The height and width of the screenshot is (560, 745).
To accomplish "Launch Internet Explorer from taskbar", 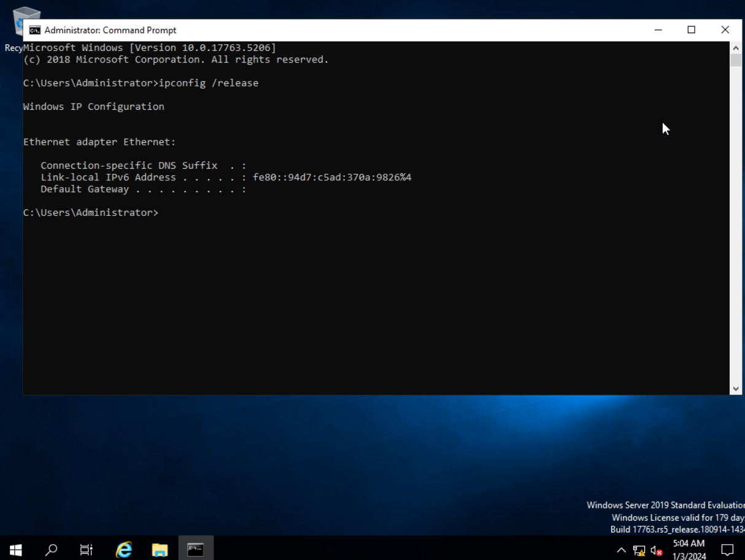I will (124, 549).
